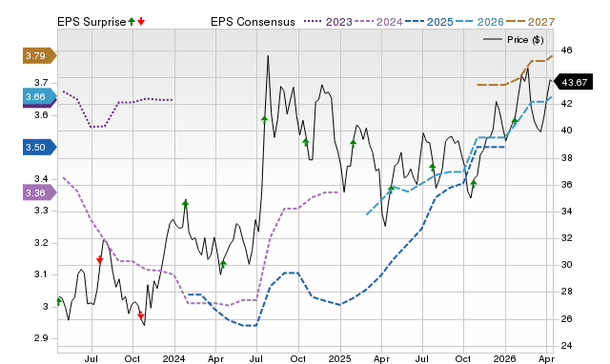
Task: Select the light blue 3.66 consensus value tag
Action: point(40,97)
